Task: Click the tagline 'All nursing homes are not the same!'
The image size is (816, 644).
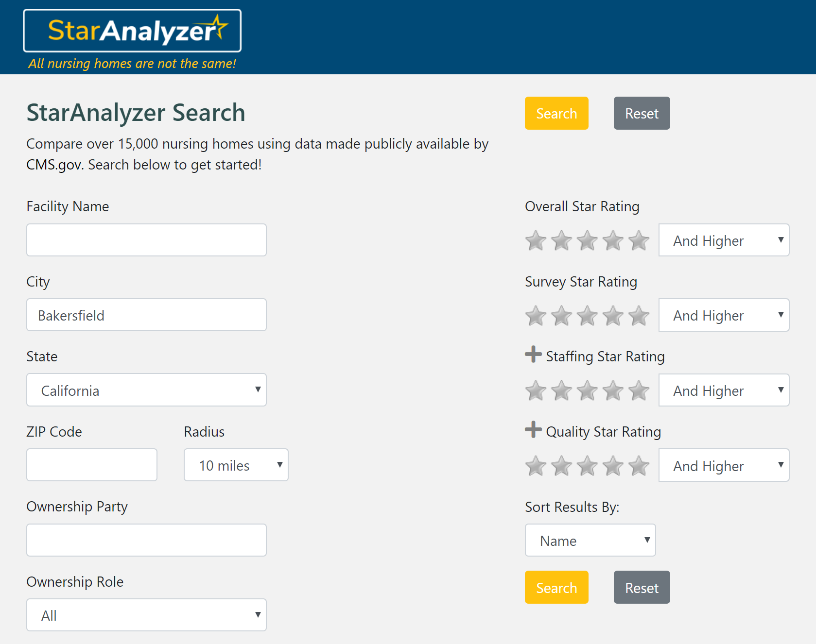Action: (132, 64)
